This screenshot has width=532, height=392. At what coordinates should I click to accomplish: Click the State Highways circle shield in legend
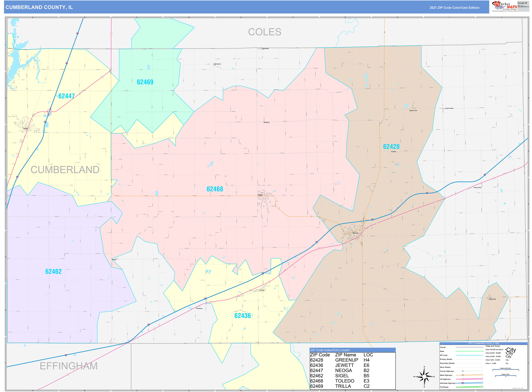tap(463, 375)
